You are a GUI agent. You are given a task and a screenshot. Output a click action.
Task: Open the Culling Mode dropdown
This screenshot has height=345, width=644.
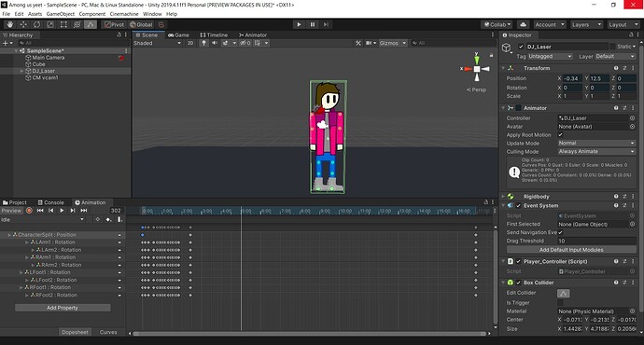(596, 151)
